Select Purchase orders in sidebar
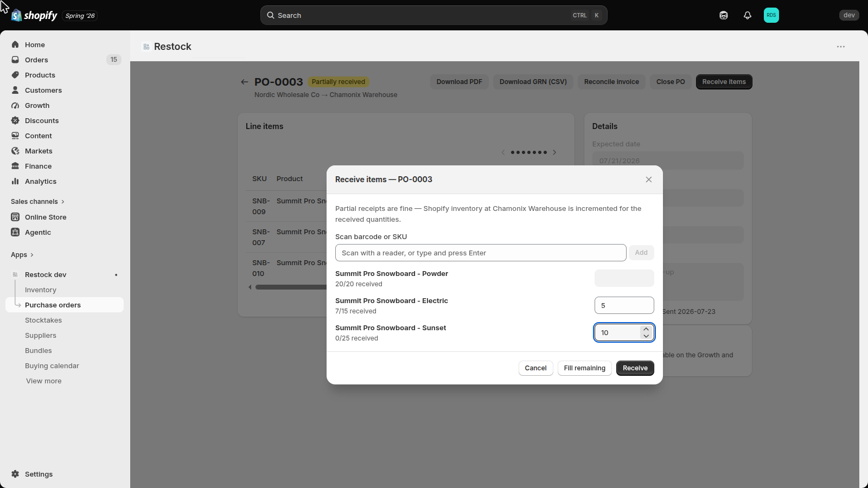The height and width of the screenshot is (488, 868). (x=65, y=305)
